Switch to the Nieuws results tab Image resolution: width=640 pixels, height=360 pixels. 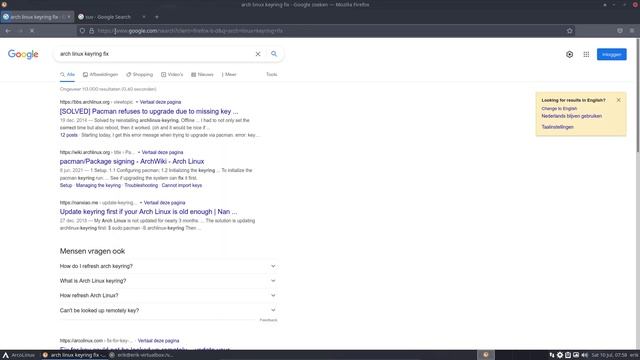[x=202, y=75]
